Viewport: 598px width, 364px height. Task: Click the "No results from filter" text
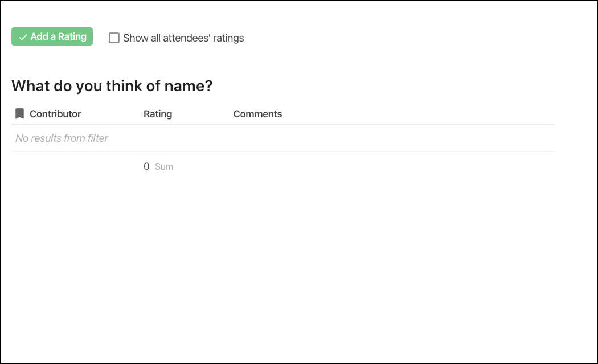(x=62, y=138)
